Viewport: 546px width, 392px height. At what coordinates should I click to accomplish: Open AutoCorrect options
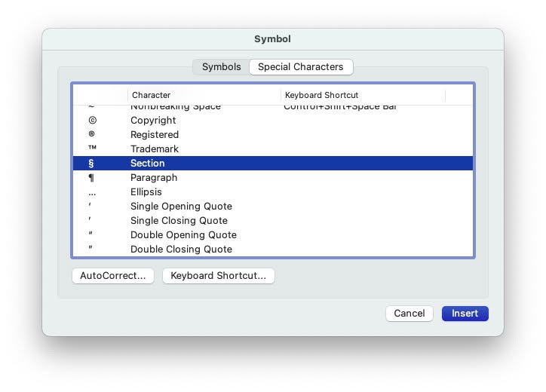tap(113, 276)
